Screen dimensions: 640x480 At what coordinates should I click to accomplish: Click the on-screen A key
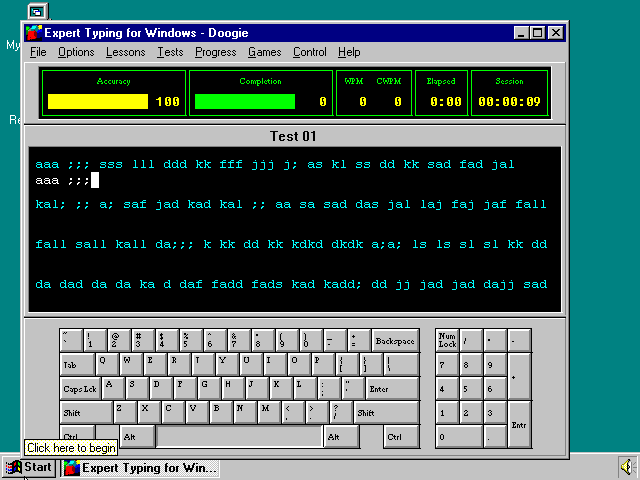[x=113, y=389]
